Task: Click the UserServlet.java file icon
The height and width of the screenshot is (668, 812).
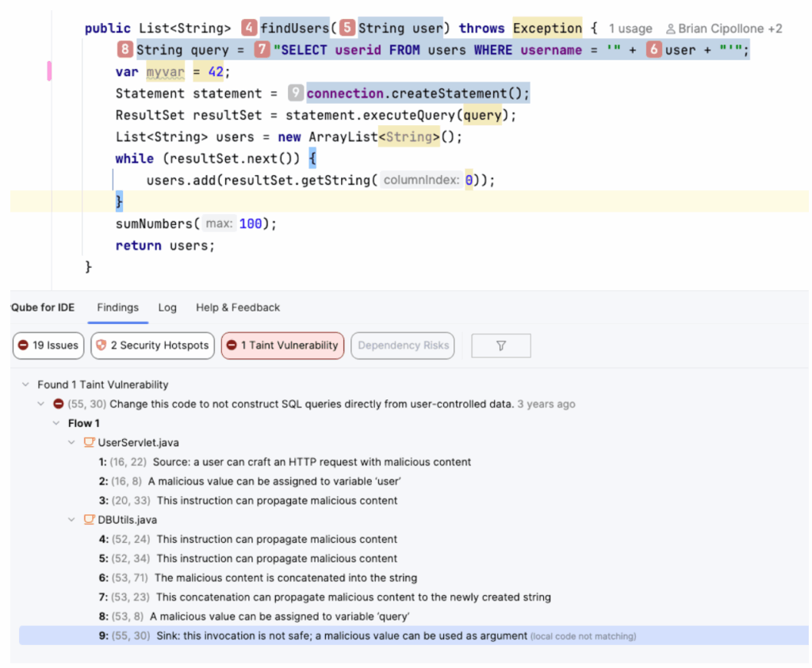Action: click(89, 443)
